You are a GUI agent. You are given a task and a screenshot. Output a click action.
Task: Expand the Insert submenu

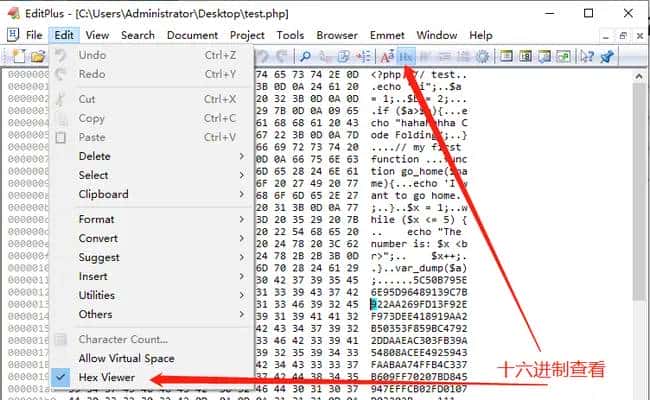(151, 276)
